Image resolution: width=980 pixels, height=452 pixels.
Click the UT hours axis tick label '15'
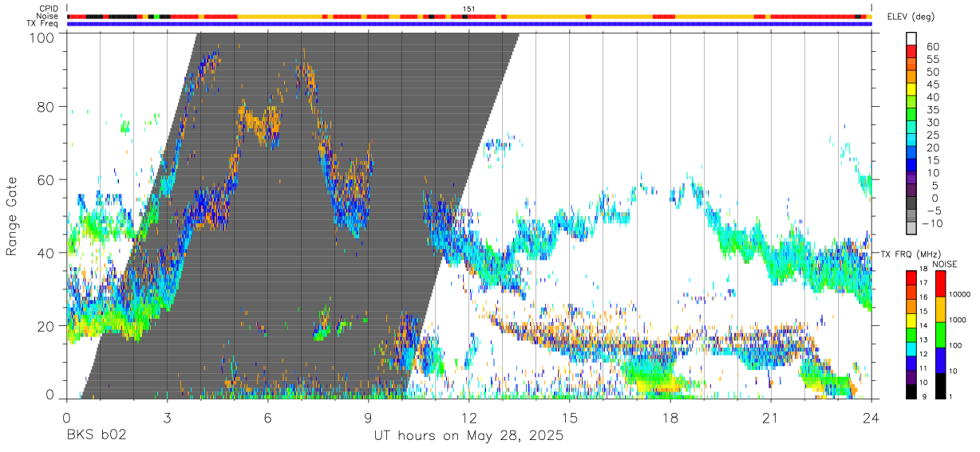(569, 417)
